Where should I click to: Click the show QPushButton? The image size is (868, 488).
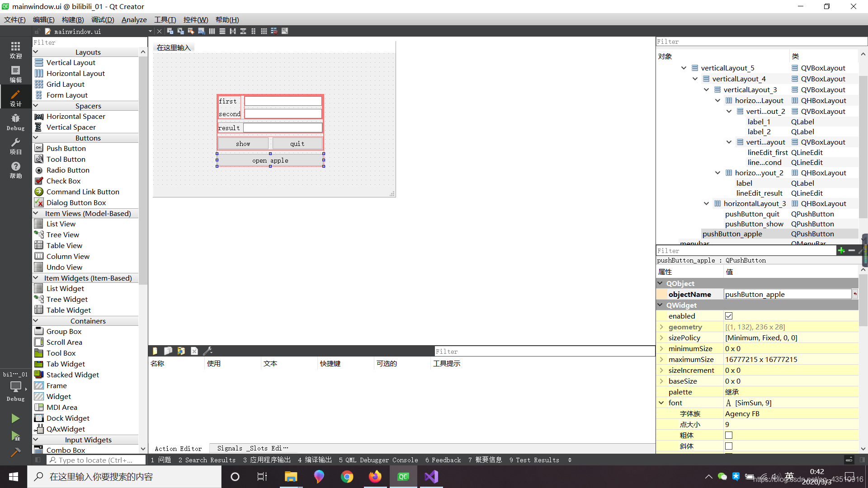click(x=244, y=143)
